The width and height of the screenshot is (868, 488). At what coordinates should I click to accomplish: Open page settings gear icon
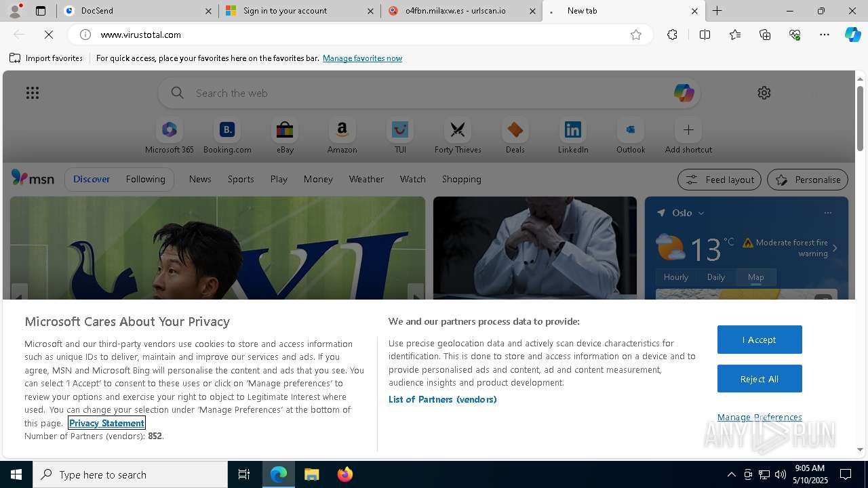(x=764, y=93)
